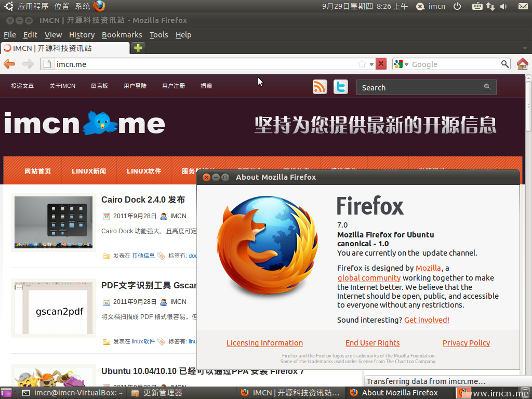Image resolution: width=532 pixels, height=399 pixels.
Task: Click the linux软件 category link under the PDF article
Action: pyautogui.click(x=143, y=341)
